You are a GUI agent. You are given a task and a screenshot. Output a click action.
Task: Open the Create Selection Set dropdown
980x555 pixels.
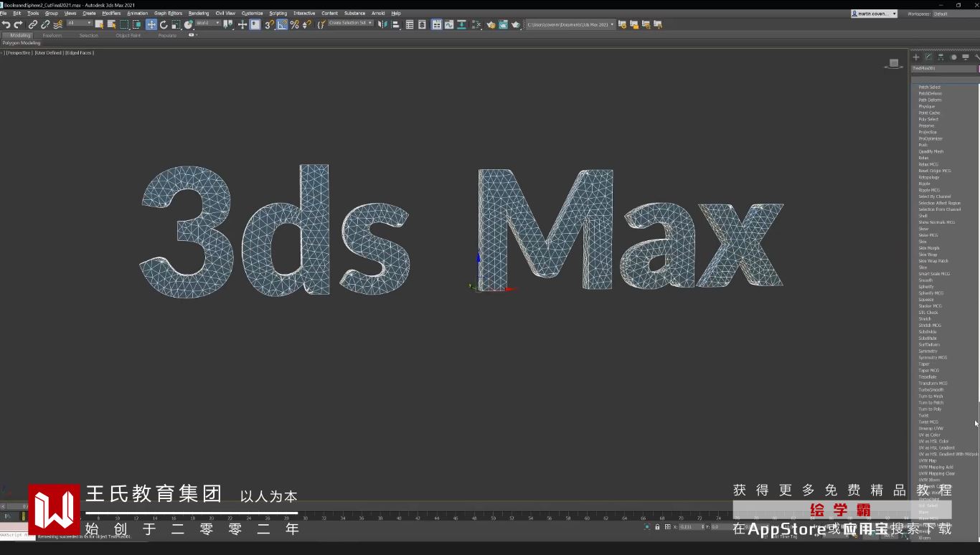(x=351, y=23)
